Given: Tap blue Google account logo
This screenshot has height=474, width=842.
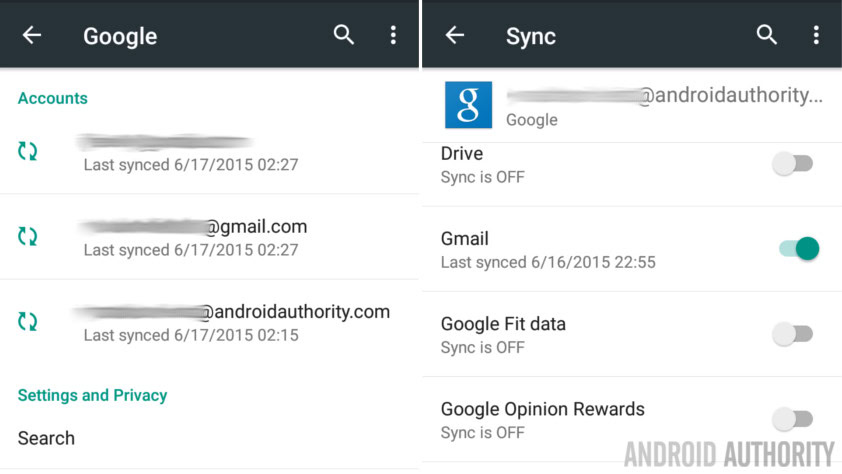Looking at the screenshot, I should tap(468, 105).
